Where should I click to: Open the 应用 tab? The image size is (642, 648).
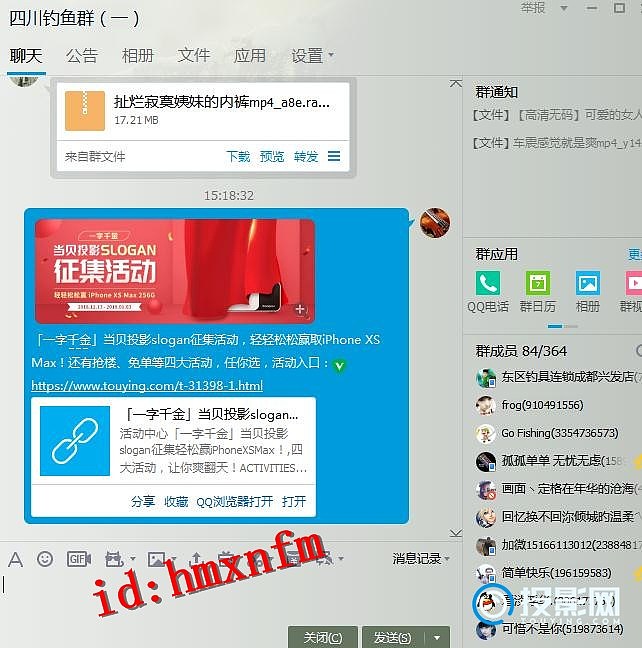click(249, 56)
